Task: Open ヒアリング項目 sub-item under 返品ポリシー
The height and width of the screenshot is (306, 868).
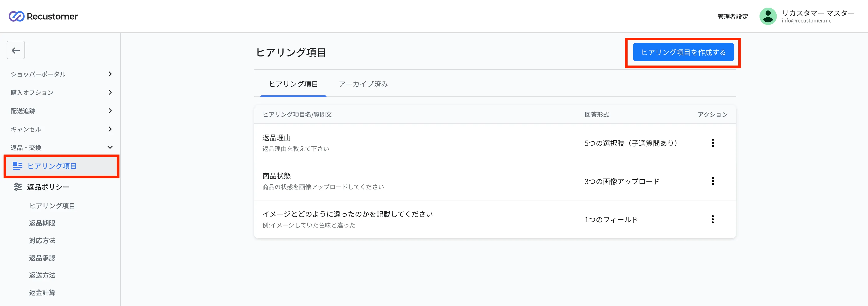Action: click(x=52, y=206)
